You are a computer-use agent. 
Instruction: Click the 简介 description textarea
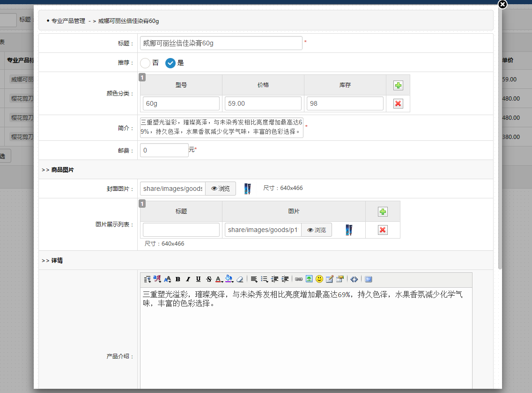(222, 128)
